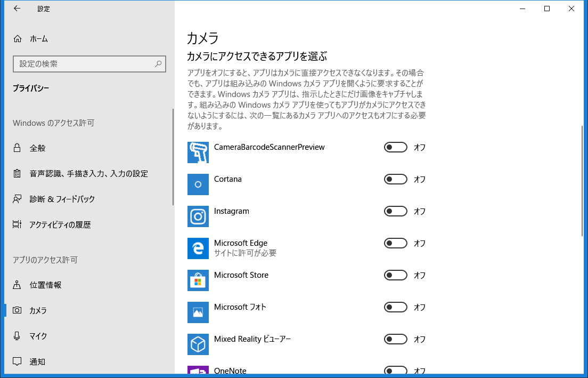This screenshot has width=588, height=378.
Task: Click the Cortana app name
Action: [227, 179]
